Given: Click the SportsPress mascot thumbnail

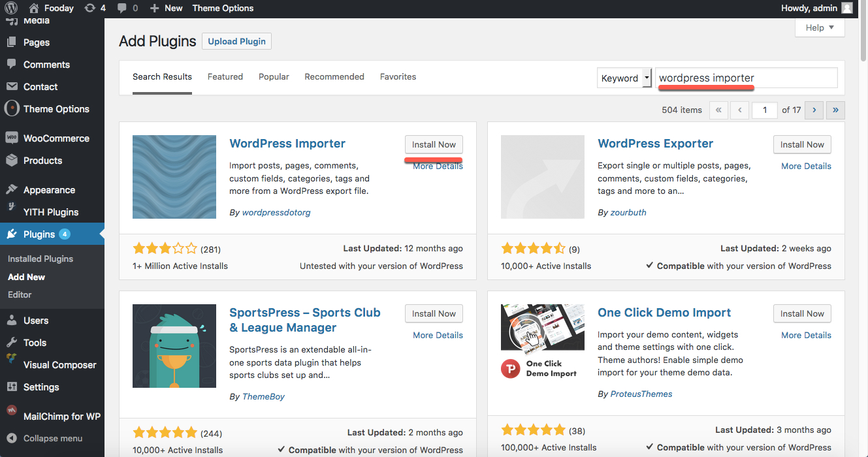Looking at the screenshot, I should (174, 346).
